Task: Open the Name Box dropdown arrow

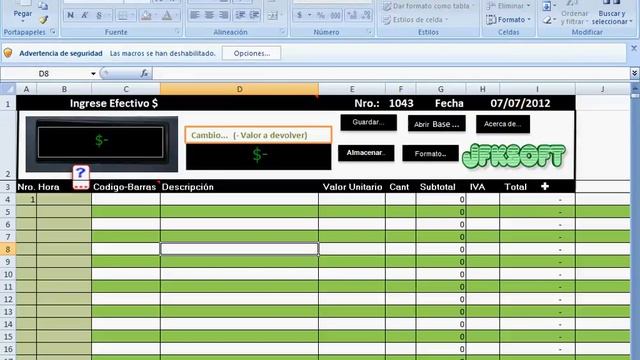Action: click(x=93, y=73)
